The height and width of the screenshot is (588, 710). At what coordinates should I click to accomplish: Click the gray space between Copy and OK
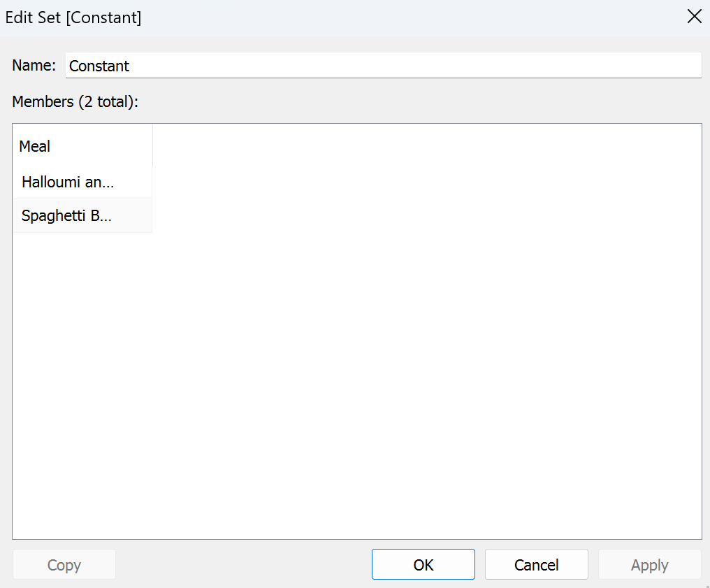[243, 565]
